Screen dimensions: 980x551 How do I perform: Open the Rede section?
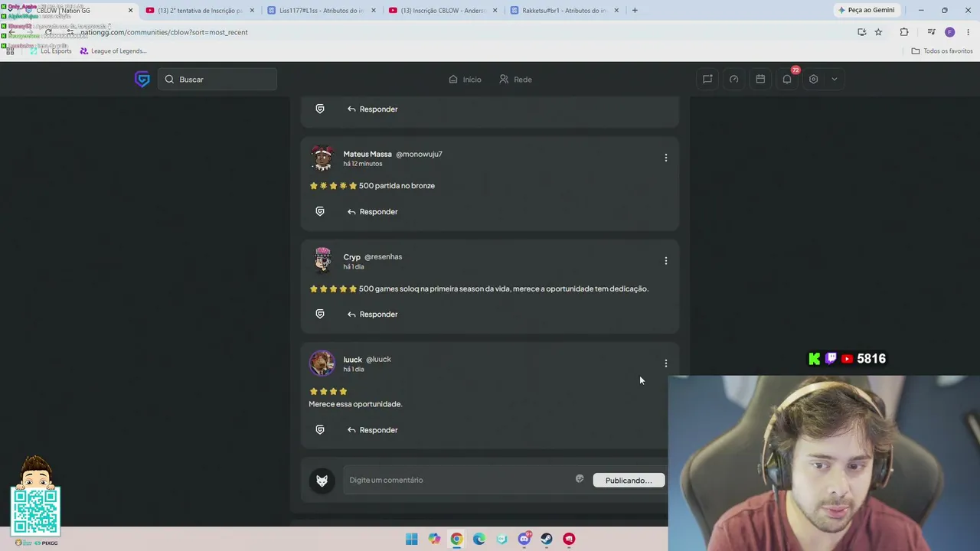515,79
